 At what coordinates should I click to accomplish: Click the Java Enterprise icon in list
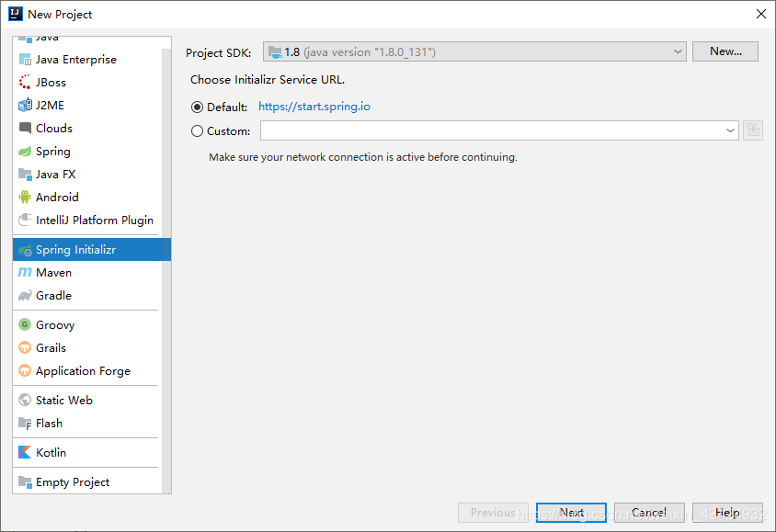coord(25,60)
